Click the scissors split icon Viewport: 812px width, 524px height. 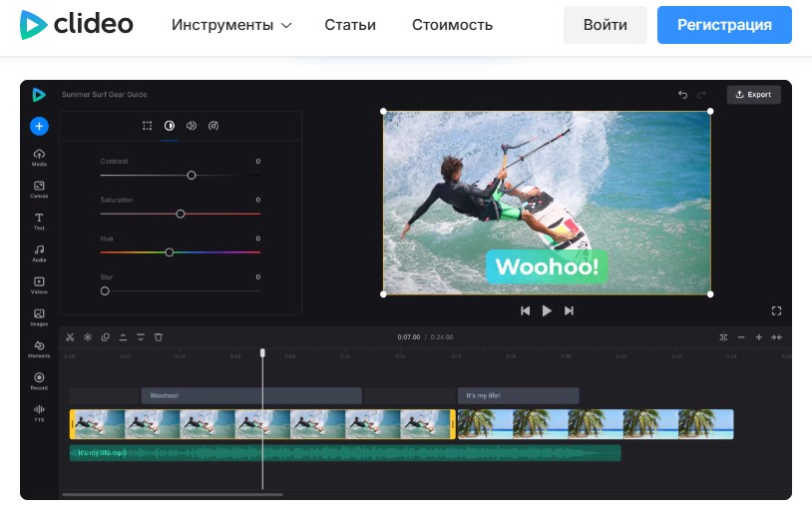coord(70,337)
